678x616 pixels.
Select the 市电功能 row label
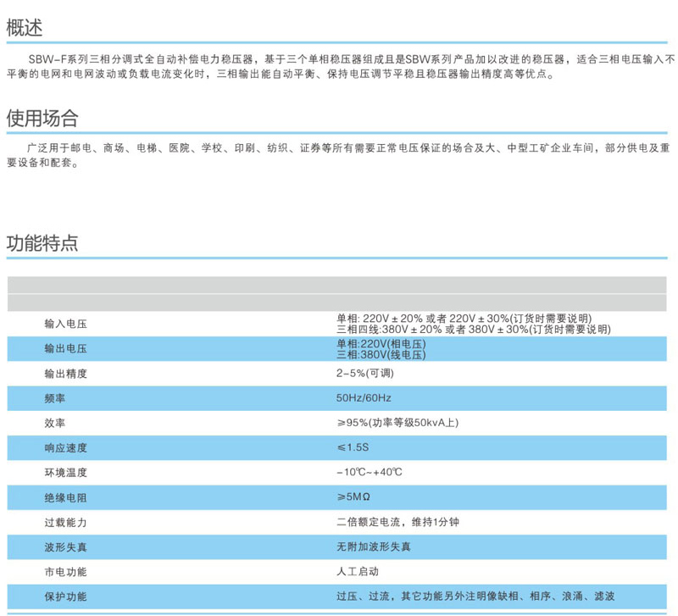pyautogui.click(x=66, y=572)
